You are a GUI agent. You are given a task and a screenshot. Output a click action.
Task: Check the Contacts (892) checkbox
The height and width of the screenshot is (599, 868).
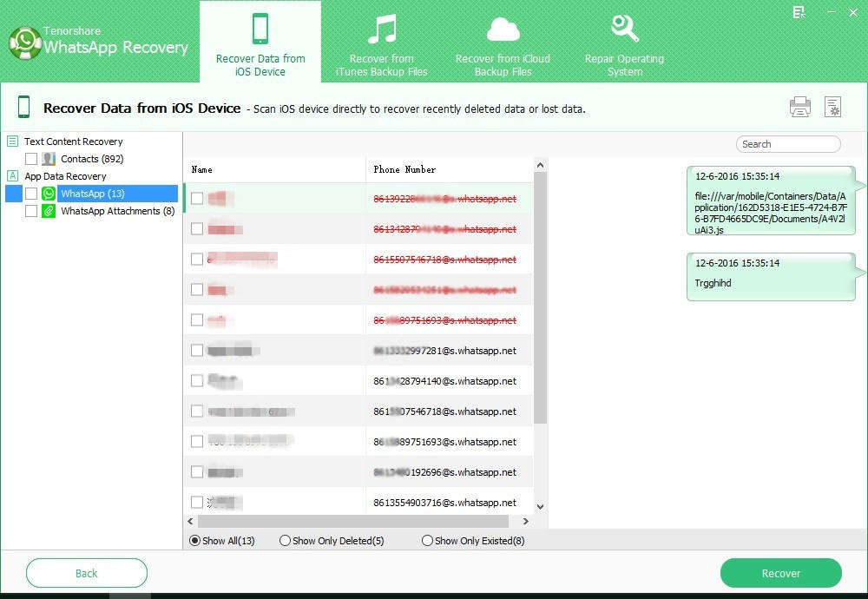[31, 159]
